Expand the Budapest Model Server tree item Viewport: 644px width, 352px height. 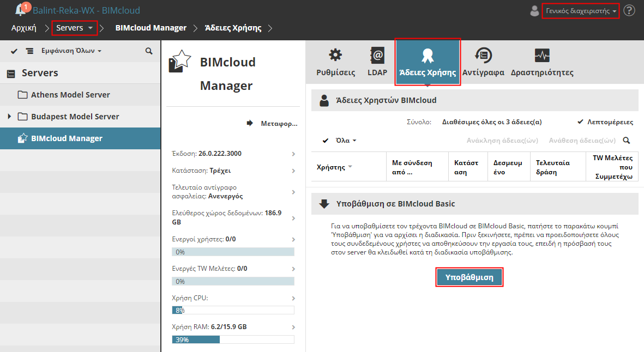click(8, 116)
